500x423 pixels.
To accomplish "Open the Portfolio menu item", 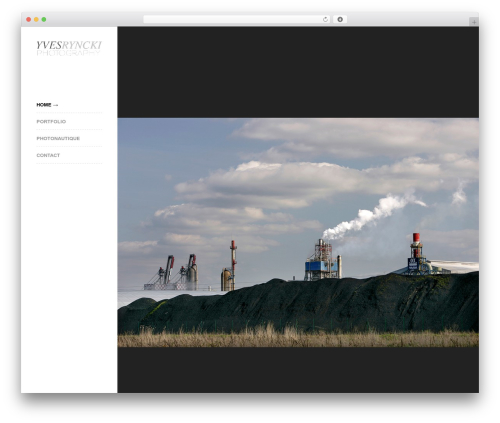I will point(51,122).
